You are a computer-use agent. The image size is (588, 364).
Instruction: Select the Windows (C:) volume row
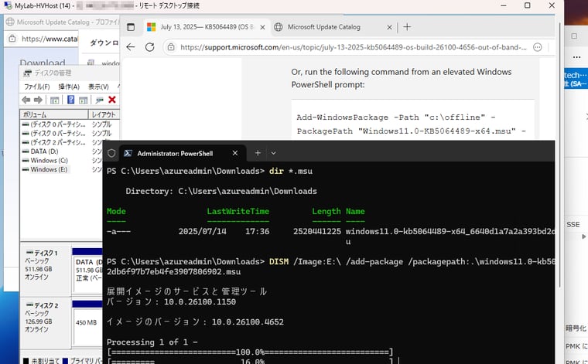[x=49, y=160]
